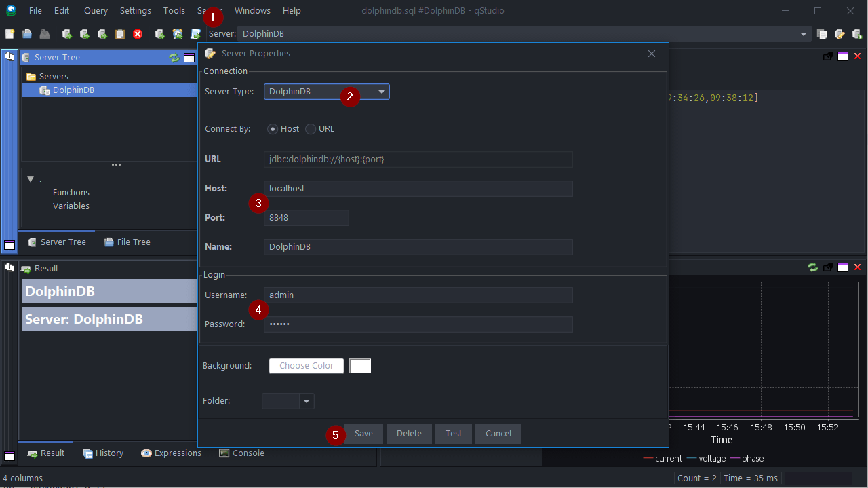Image resolution: width=868 pixels, height=488 pixels.
Task: Maximize the Server Tree panel
Action: coord(189,58)
